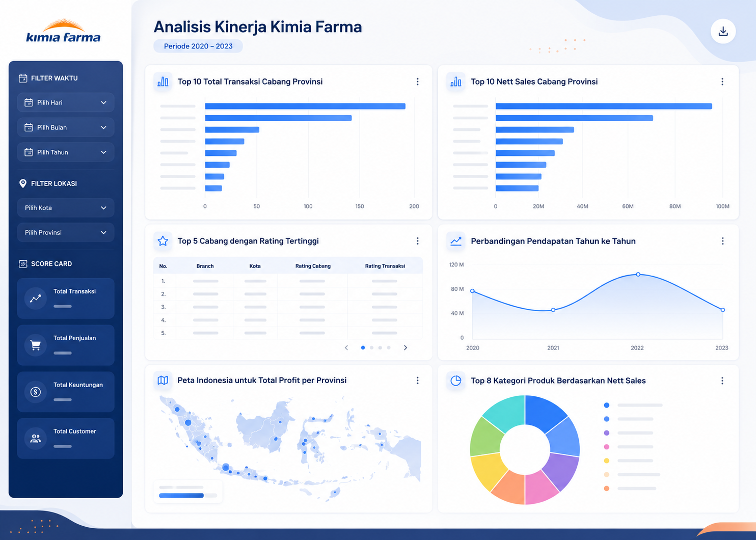This screenshot has height=540, width=756.
Task: Open the three-dot menu of Top 5 Cabang card
Action: [x=418, y=241]
